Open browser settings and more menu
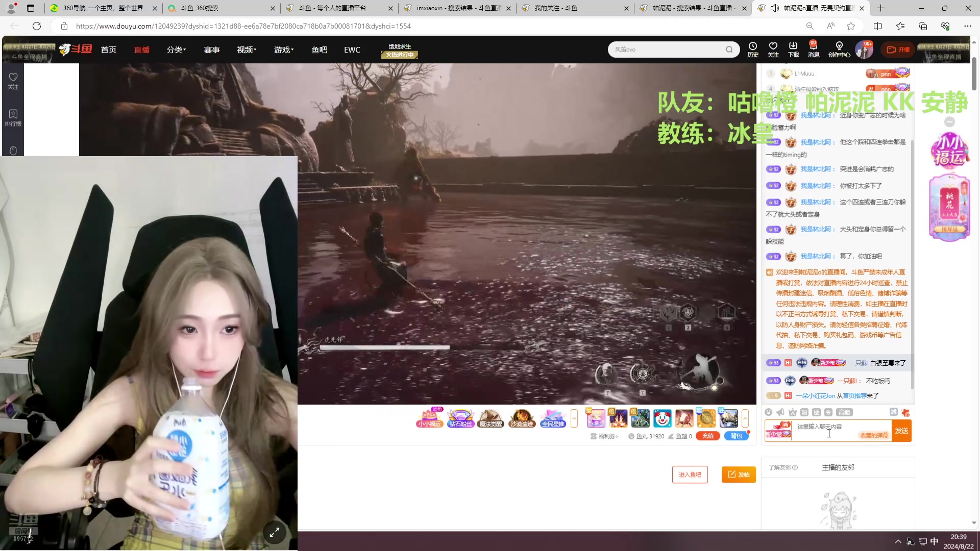The width and height of the screenshot is (980, 551). [x=967, y=26]
